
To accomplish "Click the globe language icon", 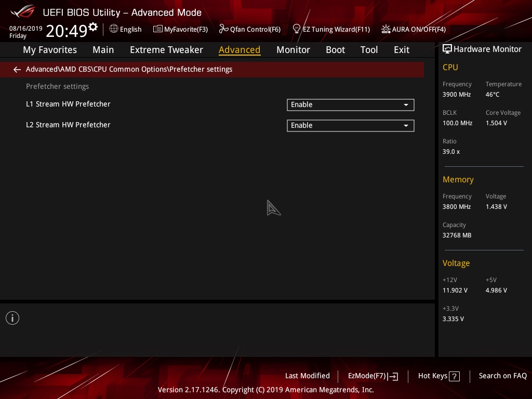I will (x=114, y=29).
